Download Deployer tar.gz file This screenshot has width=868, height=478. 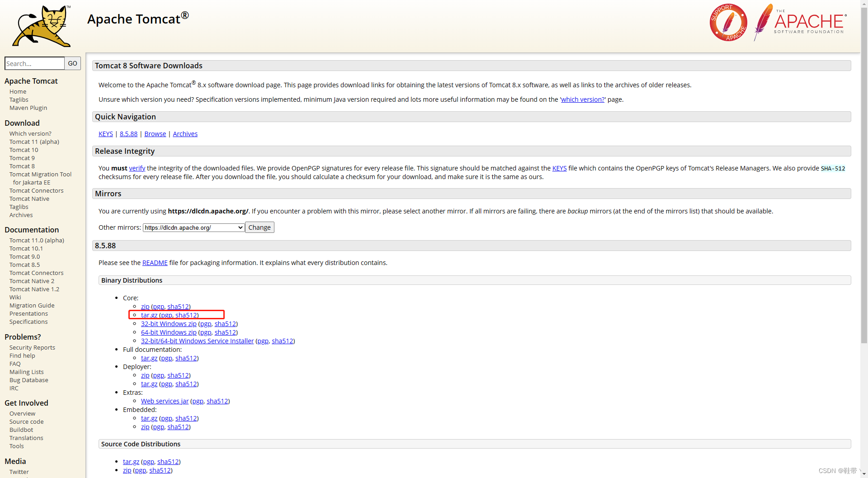pos(149,384)
